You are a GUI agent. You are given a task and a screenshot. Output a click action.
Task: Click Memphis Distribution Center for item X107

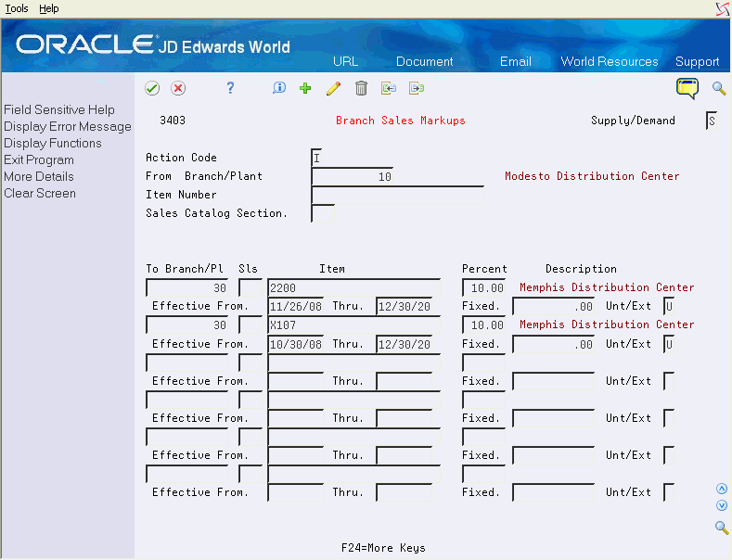(x=607, y=325)
